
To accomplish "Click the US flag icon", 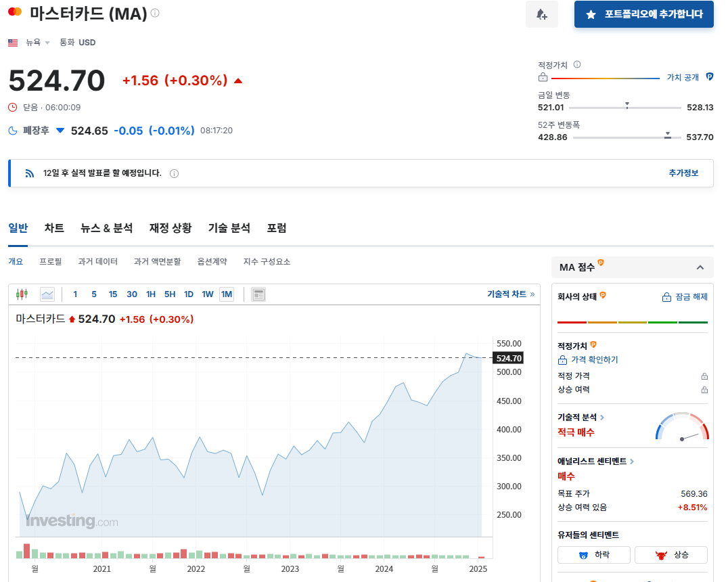I will pyautogui.click(x=13, y=43).
